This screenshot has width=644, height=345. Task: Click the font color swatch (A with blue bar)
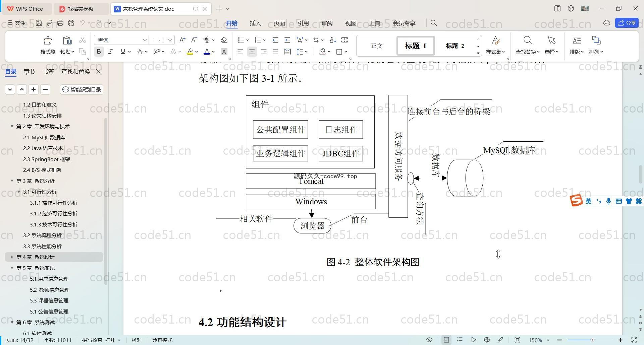coord(207,52)
